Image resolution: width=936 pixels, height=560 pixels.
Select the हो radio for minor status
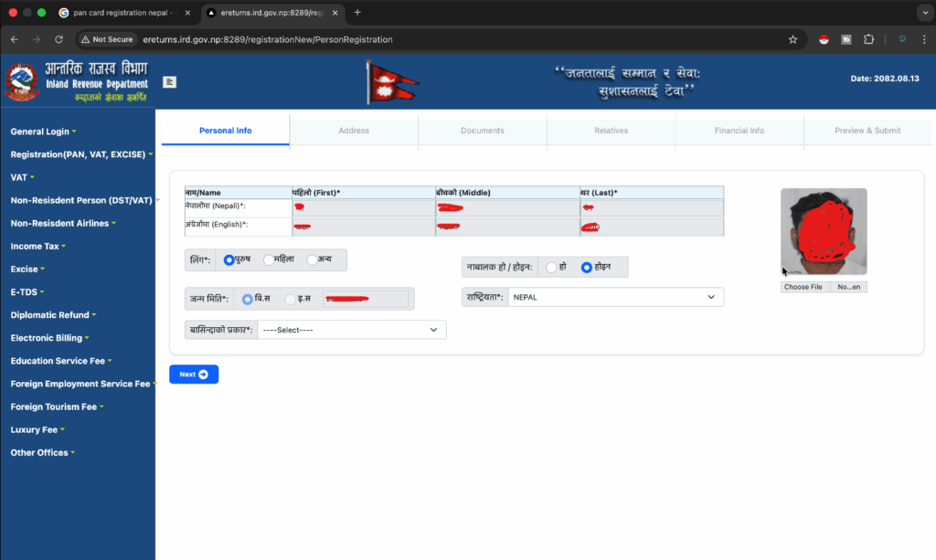[x=550, y=267]
